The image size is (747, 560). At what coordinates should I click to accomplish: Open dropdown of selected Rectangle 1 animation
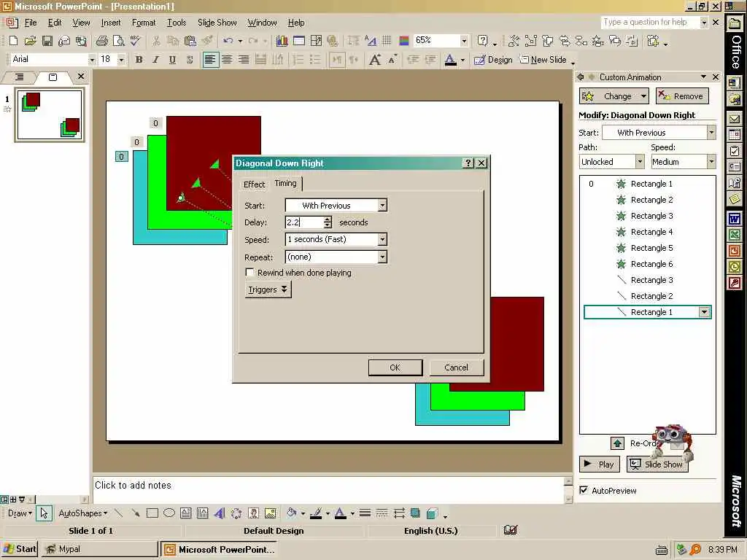click(704, 312)
